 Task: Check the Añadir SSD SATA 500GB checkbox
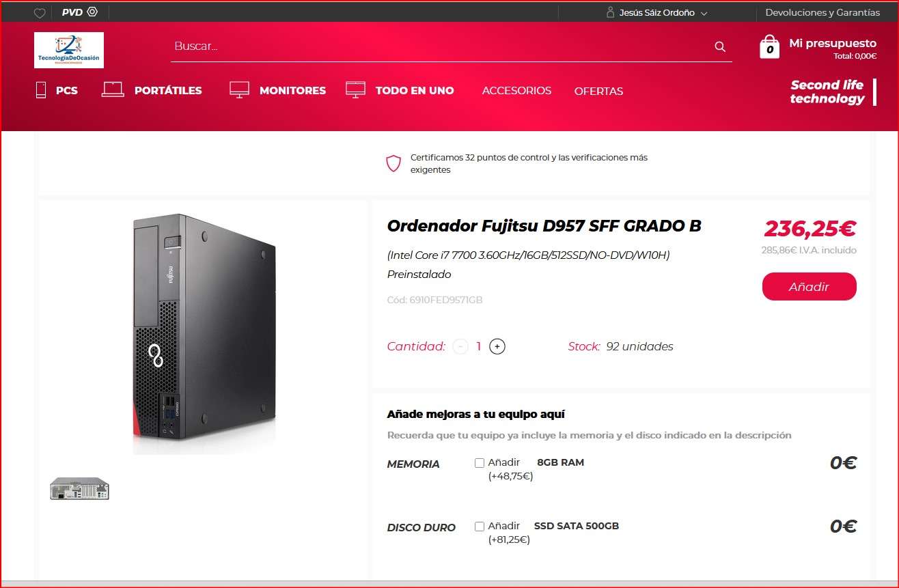[x=480, y=527]
